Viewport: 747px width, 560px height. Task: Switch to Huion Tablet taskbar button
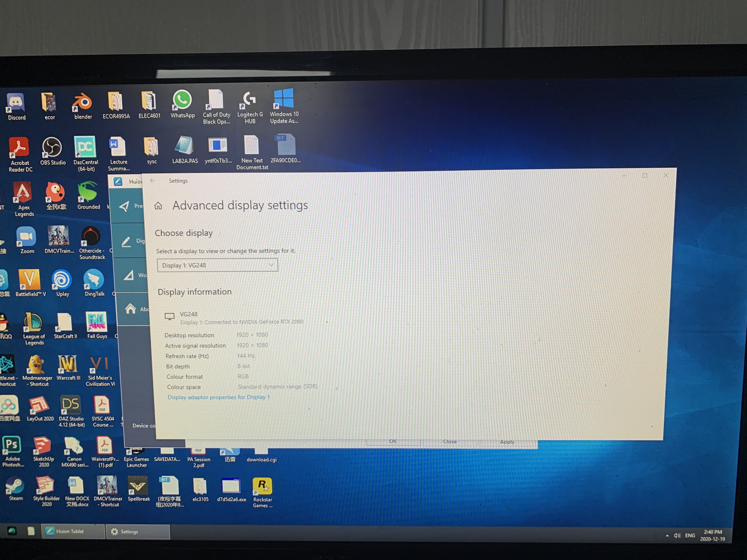[73, 531]
